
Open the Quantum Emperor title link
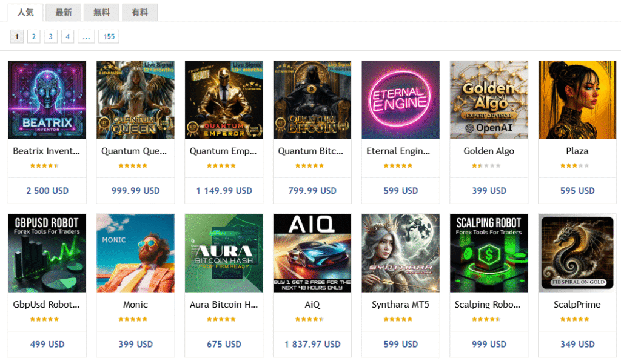click(x=224, y=151)
